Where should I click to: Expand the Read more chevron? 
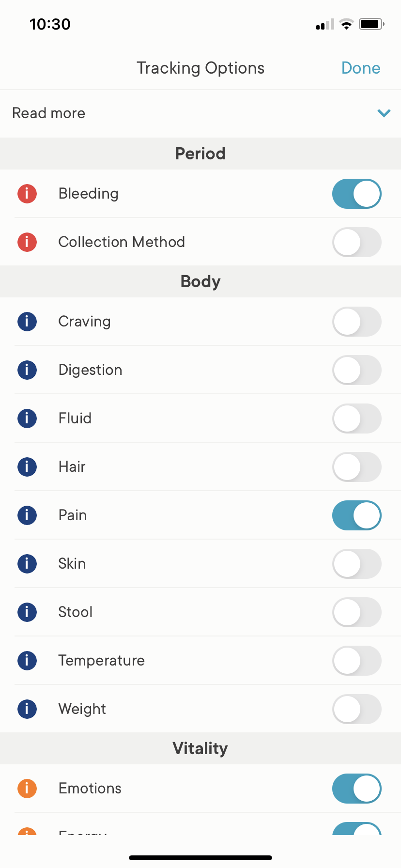(384, 113)
